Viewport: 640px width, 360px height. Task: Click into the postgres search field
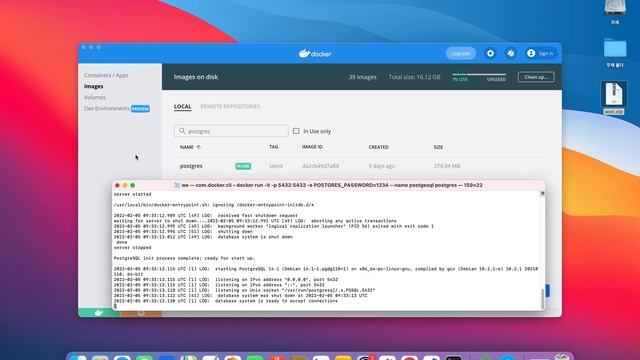231,131
